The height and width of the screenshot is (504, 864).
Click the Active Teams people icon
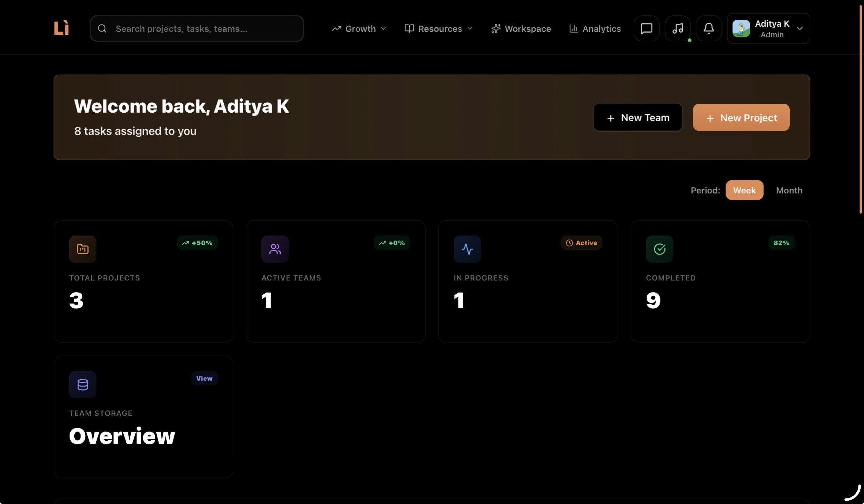[x=275, y=249]
